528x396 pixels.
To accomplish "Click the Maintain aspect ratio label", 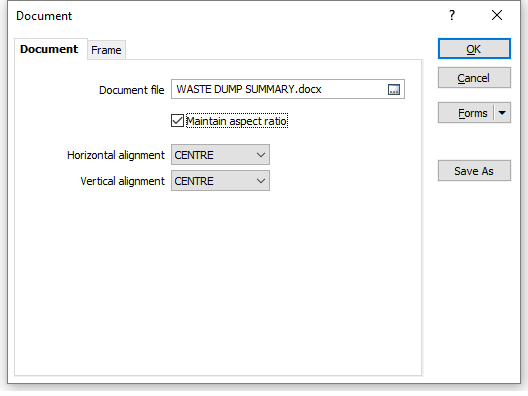I will click(237, 121).
